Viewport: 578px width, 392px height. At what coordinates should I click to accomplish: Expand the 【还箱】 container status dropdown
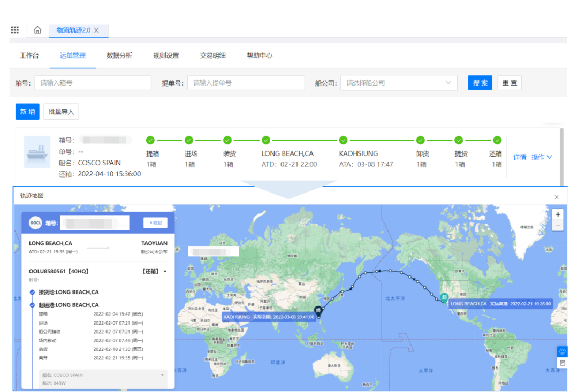[x=165, y=272]
